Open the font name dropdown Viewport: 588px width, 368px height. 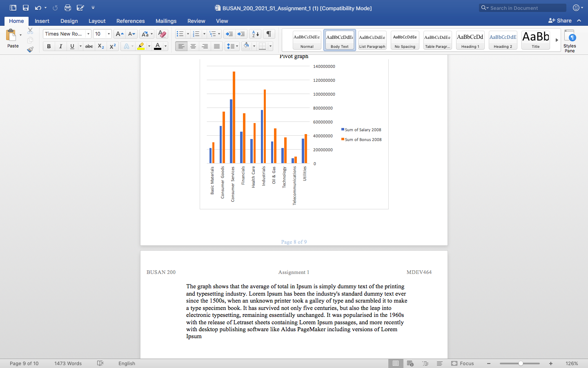point(88,34)
